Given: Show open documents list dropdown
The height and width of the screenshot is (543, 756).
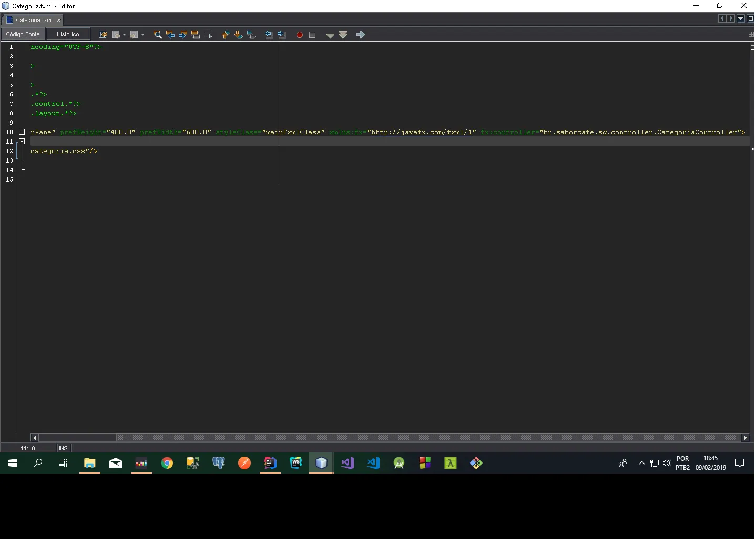Looking at the screenshot, I should tap(741, 18).
